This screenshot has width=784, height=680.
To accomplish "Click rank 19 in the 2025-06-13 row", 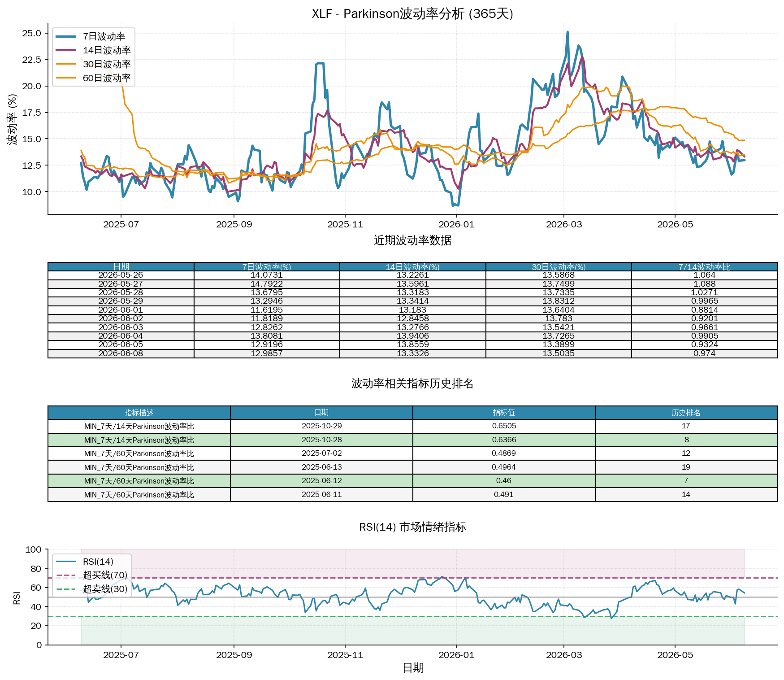I will pos(686,467).
